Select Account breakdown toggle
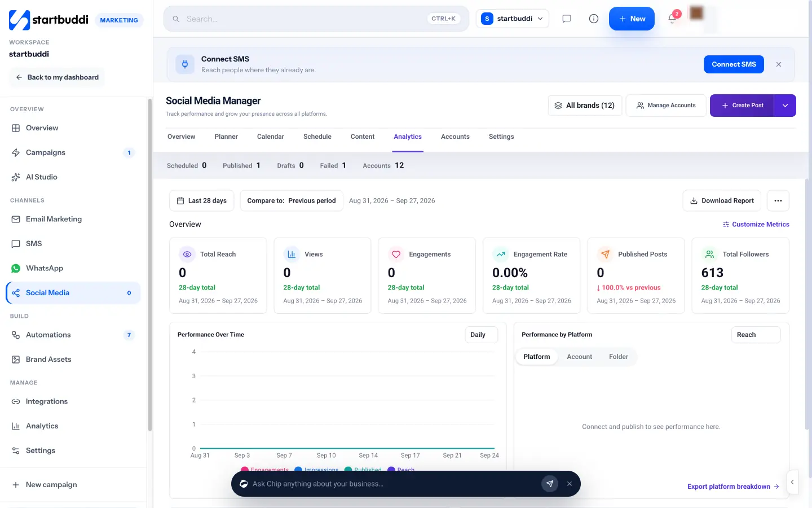 pyautogui.click(x=579, y=357)
